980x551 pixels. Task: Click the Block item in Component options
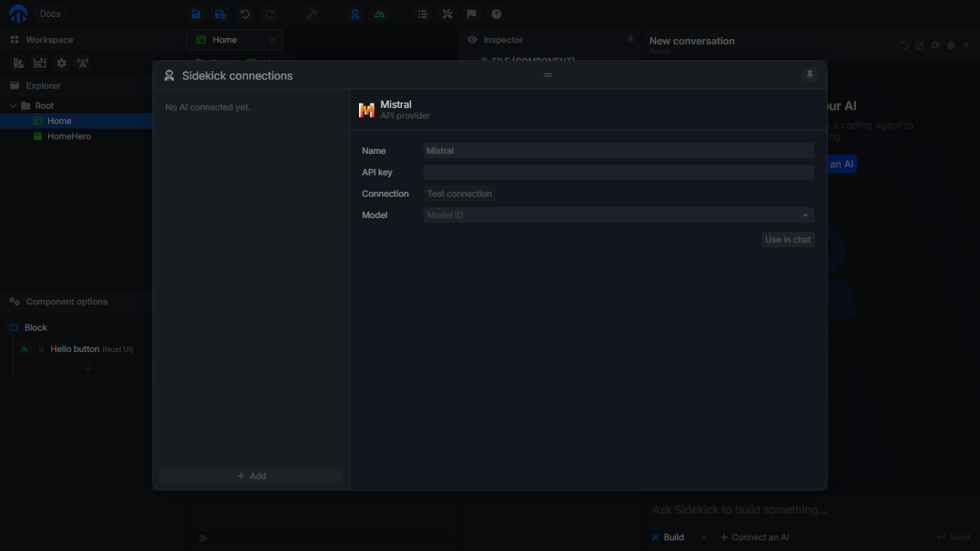click(35, 328)
